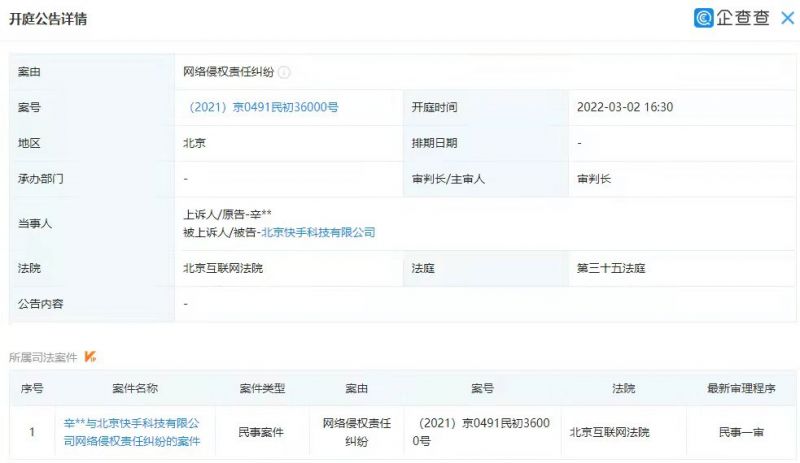Click the 最新审理程序 column header
Viewport: 800px width, 463px height.
[x=740, y=388]
